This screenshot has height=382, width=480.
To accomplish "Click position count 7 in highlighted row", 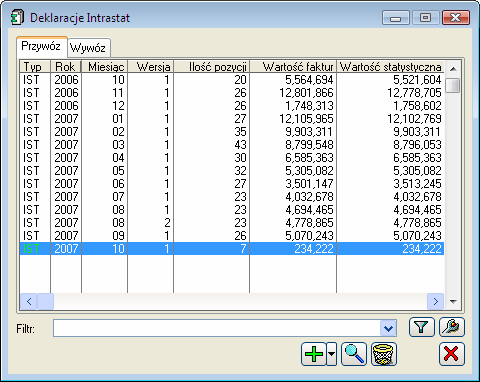I will (243, 249).
